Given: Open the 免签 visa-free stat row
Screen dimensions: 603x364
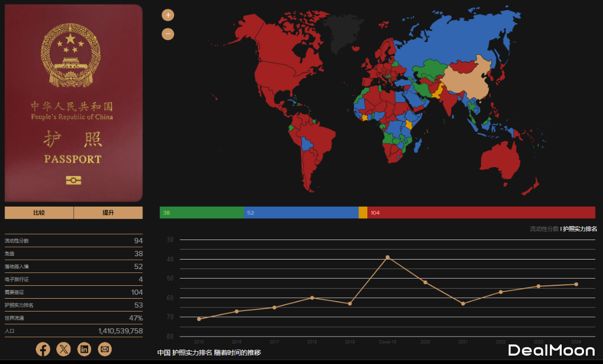Looking at the screenshot, I should click(74, 253).
